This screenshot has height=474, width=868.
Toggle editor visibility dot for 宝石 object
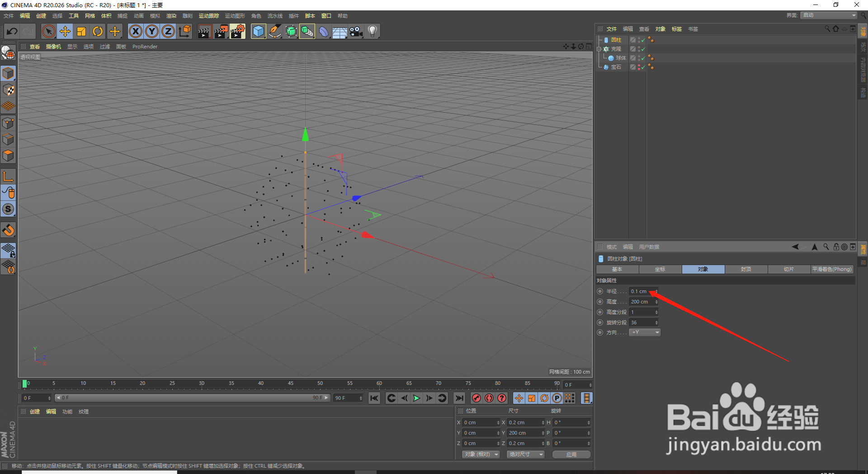point(639,66)
